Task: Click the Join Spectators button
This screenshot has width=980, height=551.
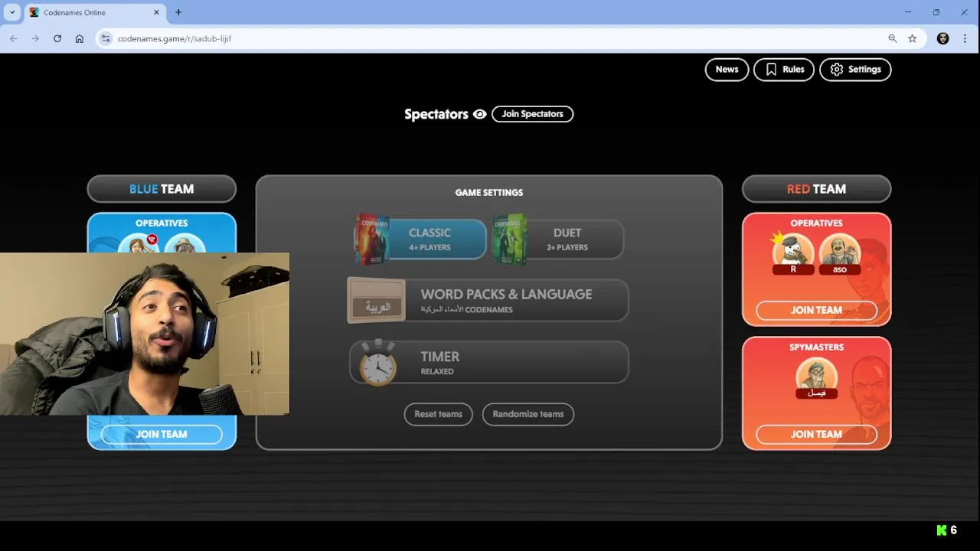Action: (532, 114)
